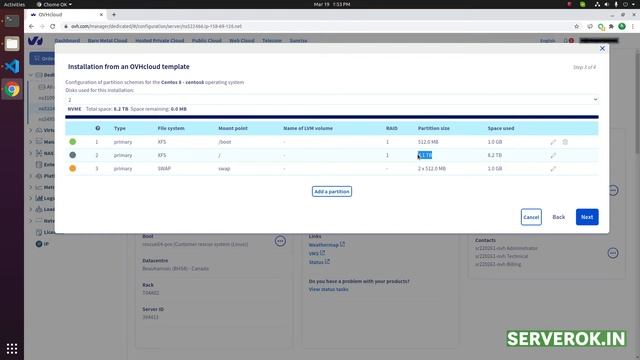
Task: Open Web Cloud menu
Action: [242, 41]
